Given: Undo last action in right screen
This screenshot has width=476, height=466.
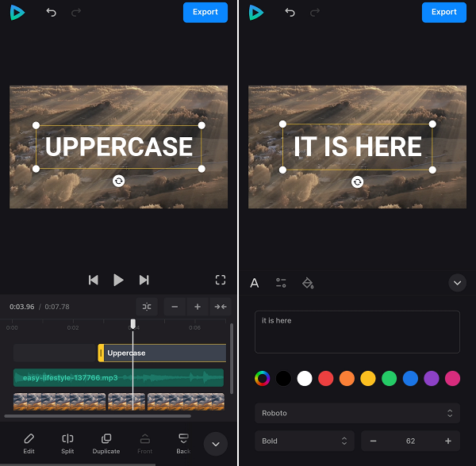Looking at the screenshot, I should coord(290,13).
